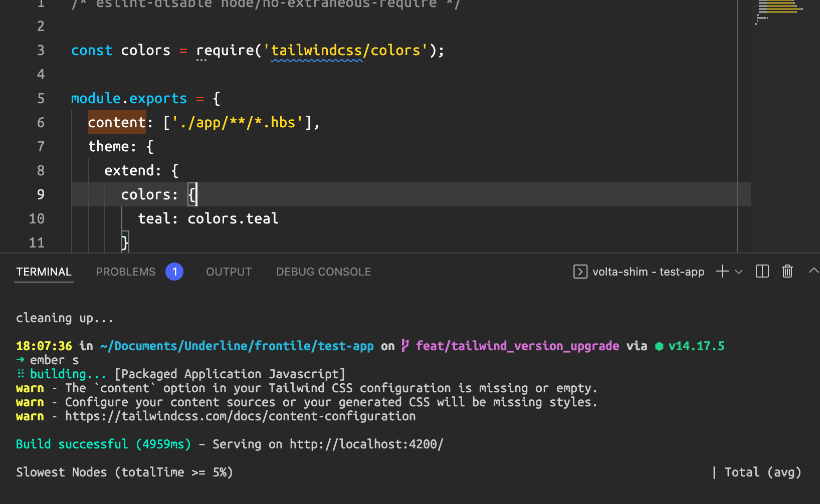
Task: Click the 'tailwindcss/colors' require string
Action: click(346, 51)
